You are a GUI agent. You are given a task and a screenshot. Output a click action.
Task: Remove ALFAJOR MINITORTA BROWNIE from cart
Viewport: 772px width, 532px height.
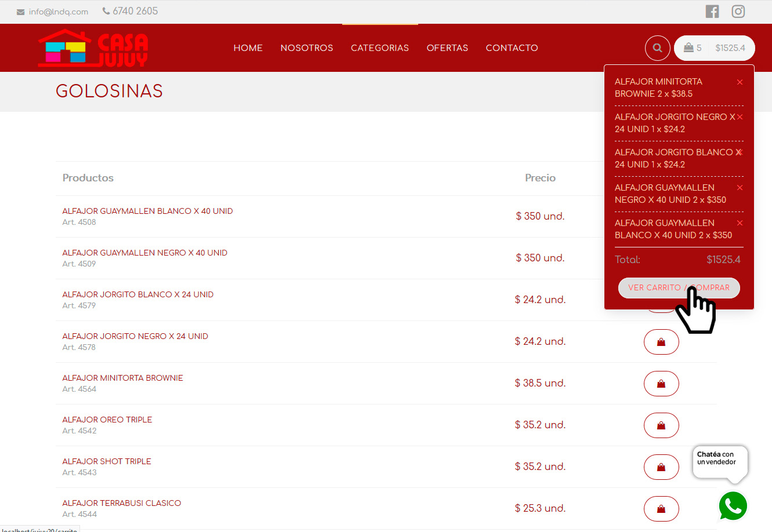pyautogui.click(x=740, y=82)
